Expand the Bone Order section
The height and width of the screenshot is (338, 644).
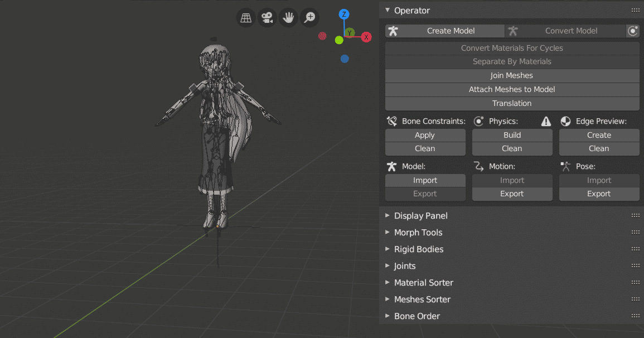pyautogui.click(x=388, y=316)
